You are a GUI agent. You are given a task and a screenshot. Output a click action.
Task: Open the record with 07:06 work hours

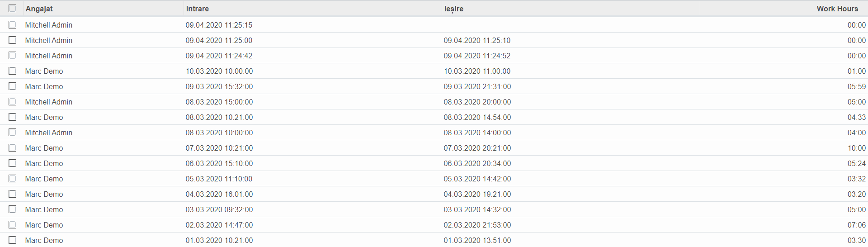[856, 225]
